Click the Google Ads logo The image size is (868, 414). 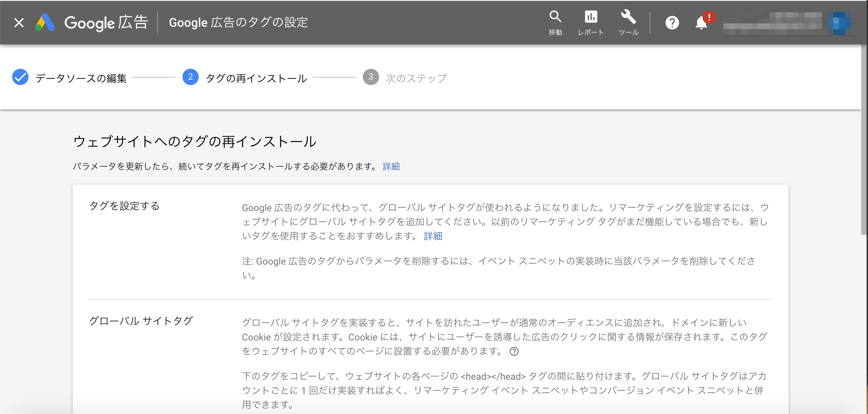tap(45, 23)
